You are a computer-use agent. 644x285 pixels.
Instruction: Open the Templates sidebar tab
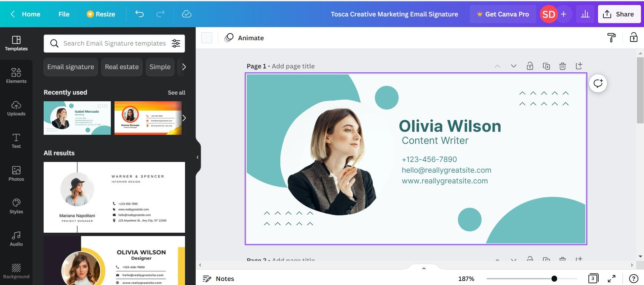(x=16, y=43)
